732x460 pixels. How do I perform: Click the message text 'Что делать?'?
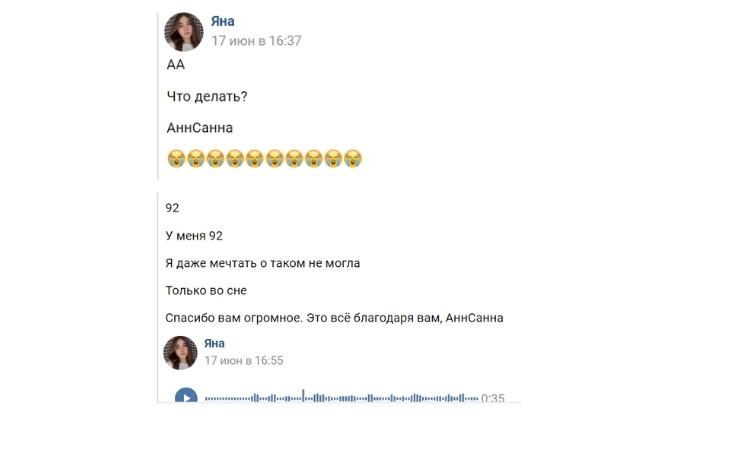(207, 97)
